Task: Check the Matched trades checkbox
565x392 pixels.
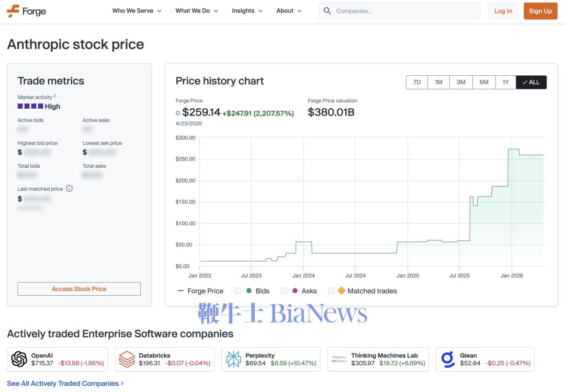Action: click(x=331, y=291)
